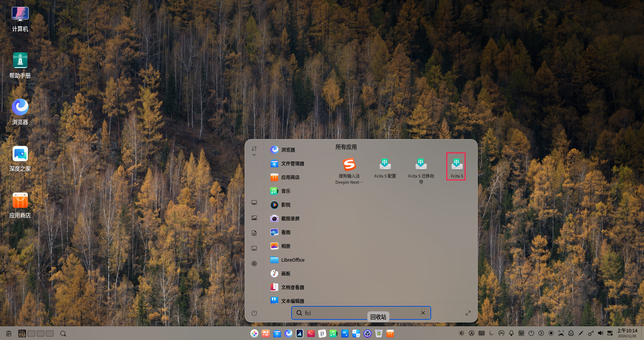Open the notification bell in the tray
Viewport: 644px width, 340px height.
coord(511,333)
